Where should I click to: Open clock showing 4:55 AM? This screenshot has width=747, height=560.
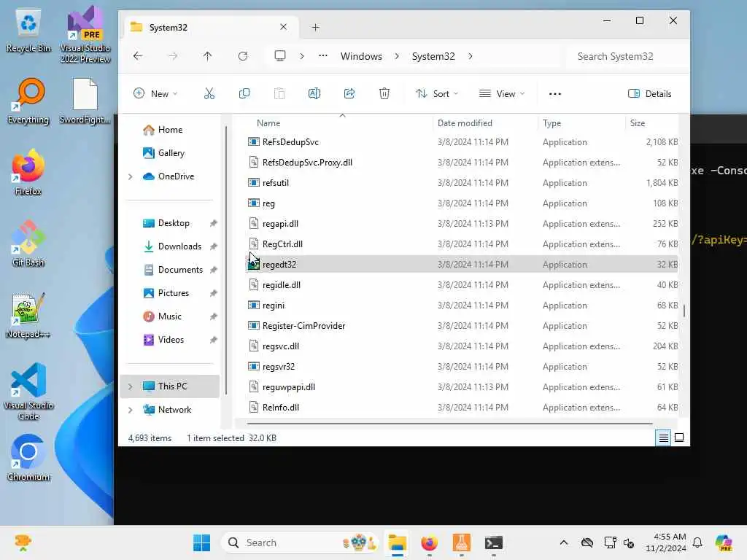point(665,542)
